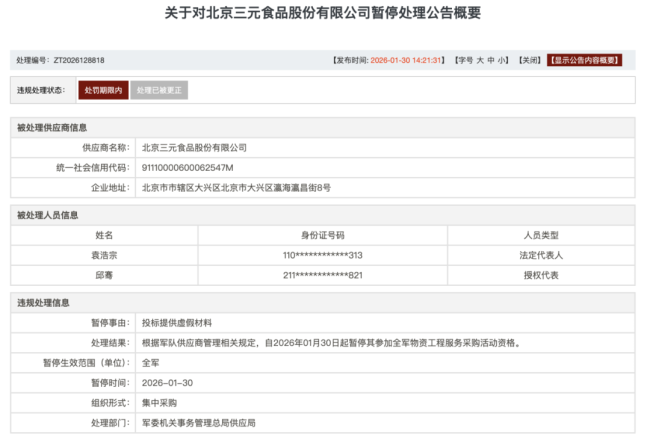Close the notice via 关闭 link
This screenshot has width=650, height=446.
pyautogui.click(x=530, y=60)
